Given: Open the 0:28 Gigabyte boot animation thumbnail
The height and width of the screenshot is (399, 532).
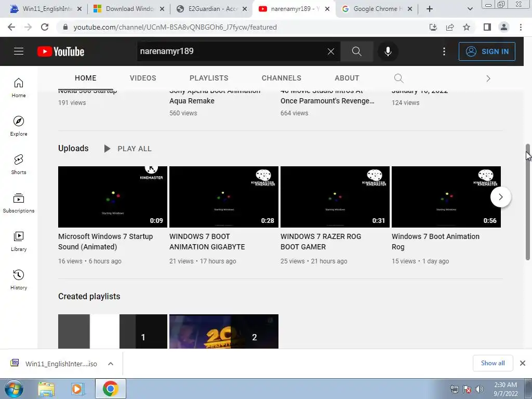Looking at the screenshot, I should [224, 197].
